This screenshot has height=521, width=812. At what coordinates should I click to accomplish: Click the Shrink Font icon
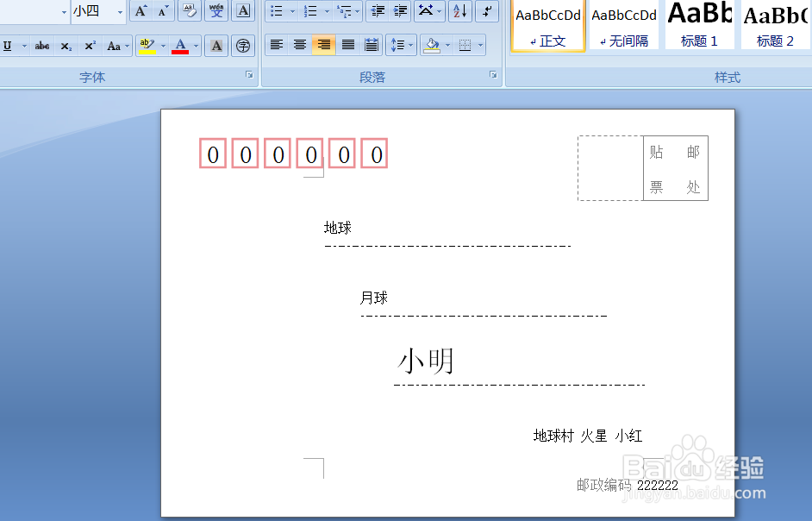coord(162,11)
